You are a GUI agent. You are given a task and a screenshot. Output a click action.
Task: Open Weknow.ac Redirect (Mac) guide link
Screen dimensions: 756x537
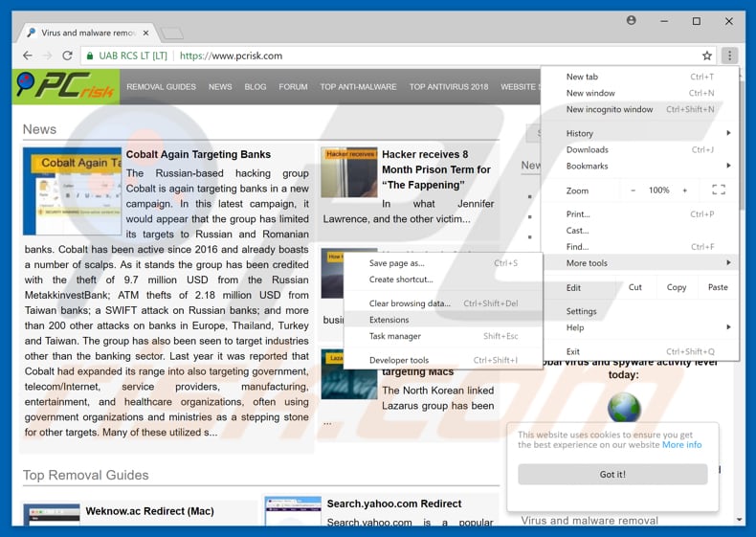point(150,511)
